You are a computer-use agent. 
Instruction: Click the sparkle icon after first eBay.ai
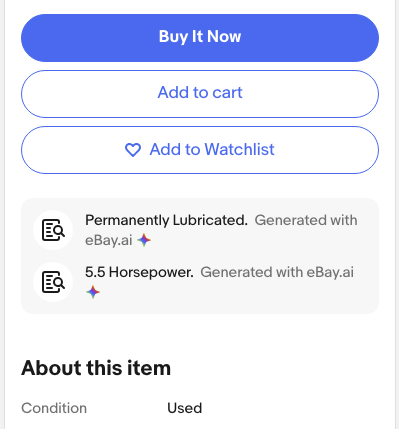(x=144, y=240)
